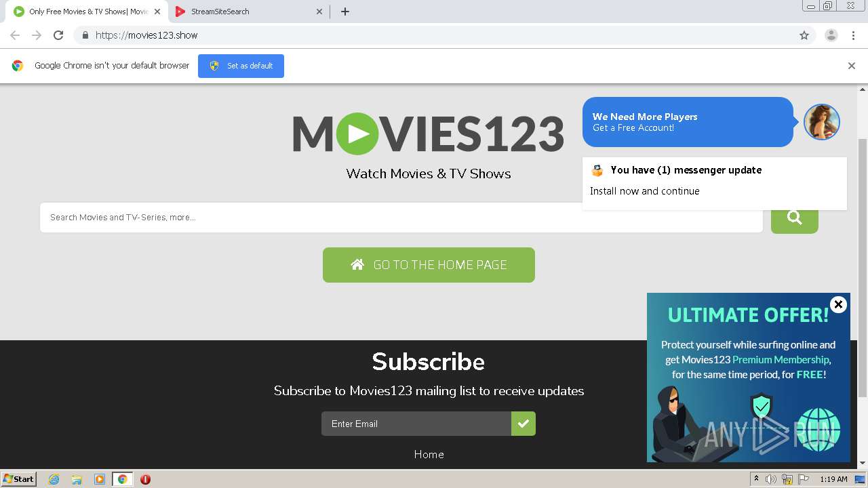Click the woman avatar in notification
868x488 pixels.
822,122
